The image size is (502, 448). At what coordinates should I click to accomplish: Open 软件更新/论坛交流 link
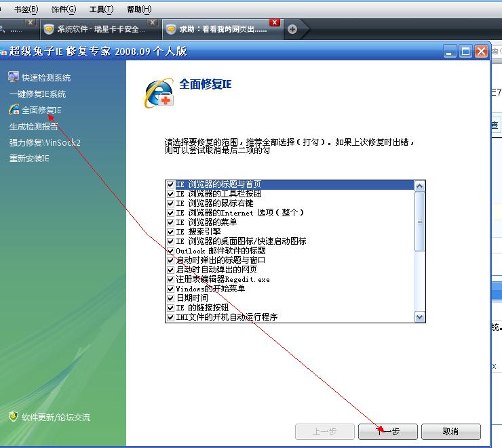[x=56, y=418]
